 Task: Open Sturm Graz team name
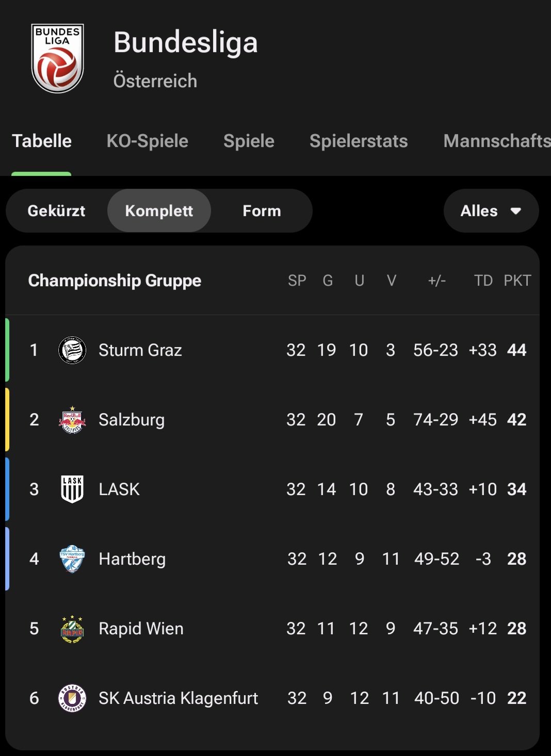140,350
